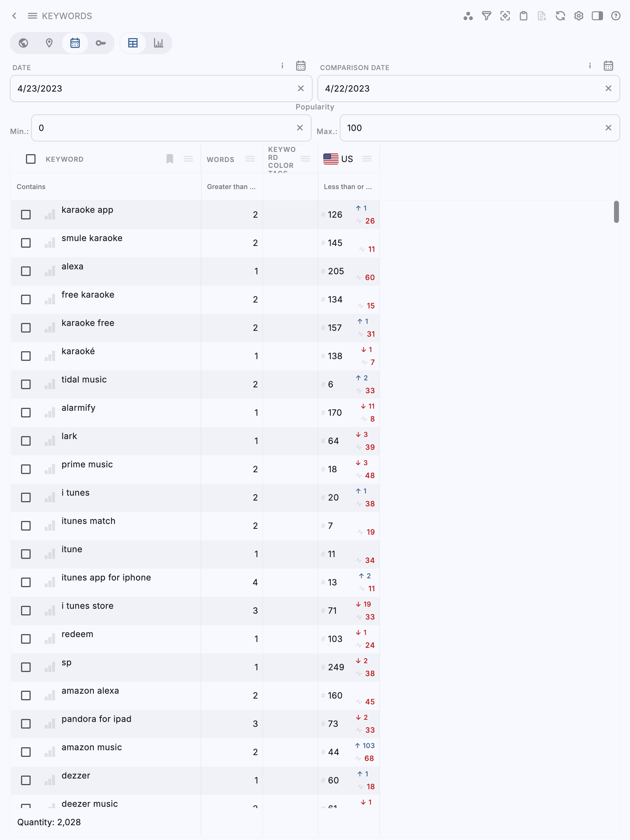Click the help question mark icon

coord(616,16)
